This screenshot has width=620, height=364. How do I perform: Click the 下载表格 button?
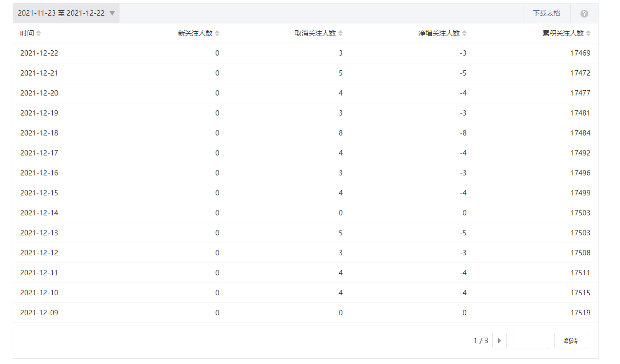pyautogui.click(x=546, y=13)
